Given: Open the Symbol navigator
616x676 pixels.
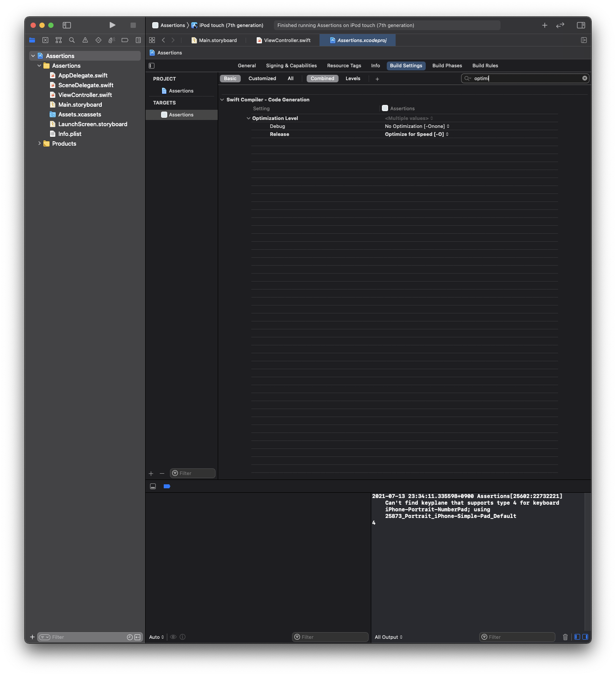Looking at the screenshot, I should tap(58, 40).
